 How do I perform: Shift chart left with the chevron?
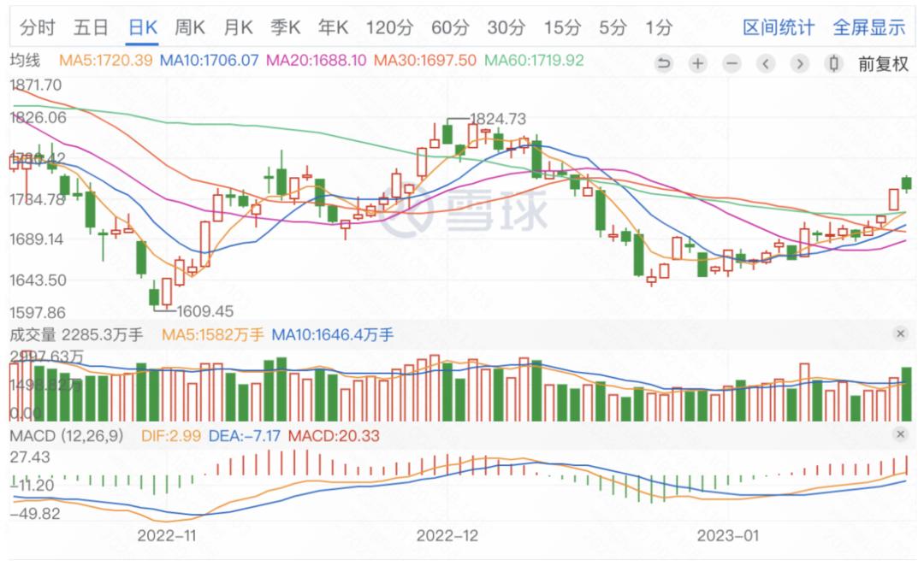[x=766, y=63]
